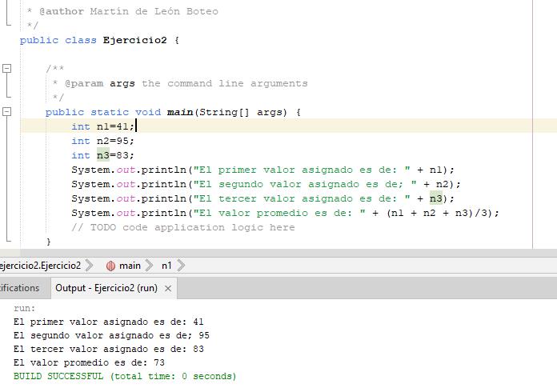The height and width of the screenshot is (392, 557).
Task: Close the Output - Ejercicio2 (run) tab
Action: 168,288
